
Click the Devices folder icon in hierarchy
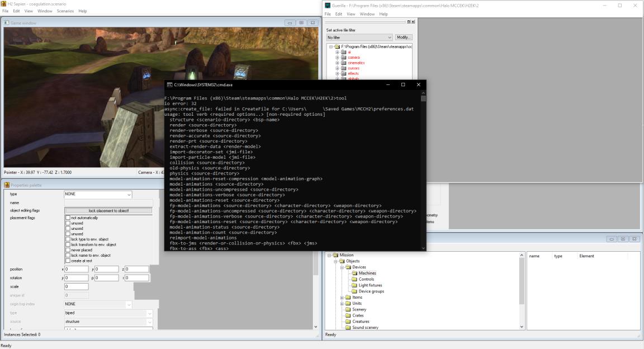click(x=348, y=267)
